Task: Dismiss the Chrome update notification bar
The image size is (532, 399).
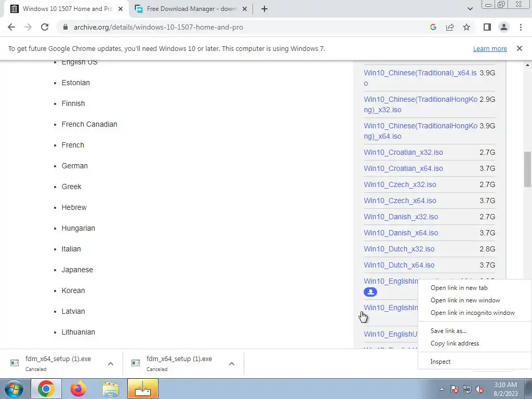Action: 519,48
